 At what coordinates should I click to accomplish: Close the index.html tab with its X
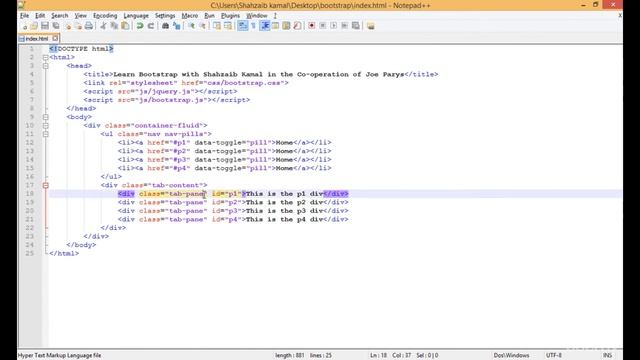[x=55, y=38]
